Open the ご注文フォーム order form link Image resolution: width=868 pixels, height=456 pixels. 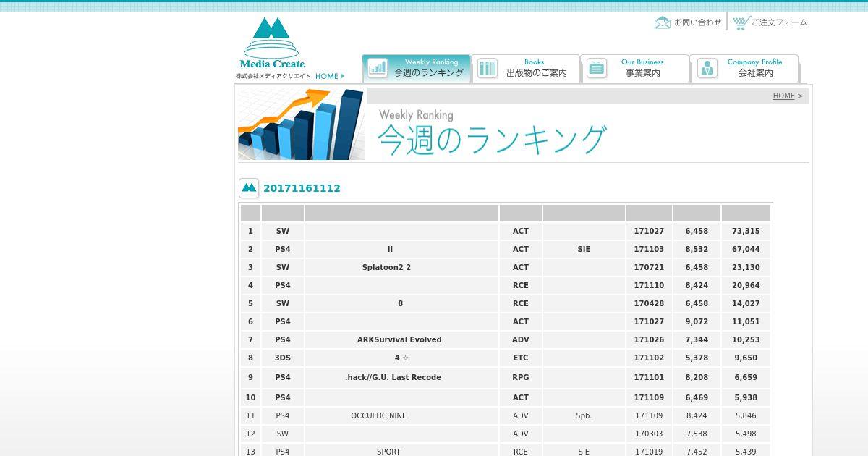[x=779, y=22]
